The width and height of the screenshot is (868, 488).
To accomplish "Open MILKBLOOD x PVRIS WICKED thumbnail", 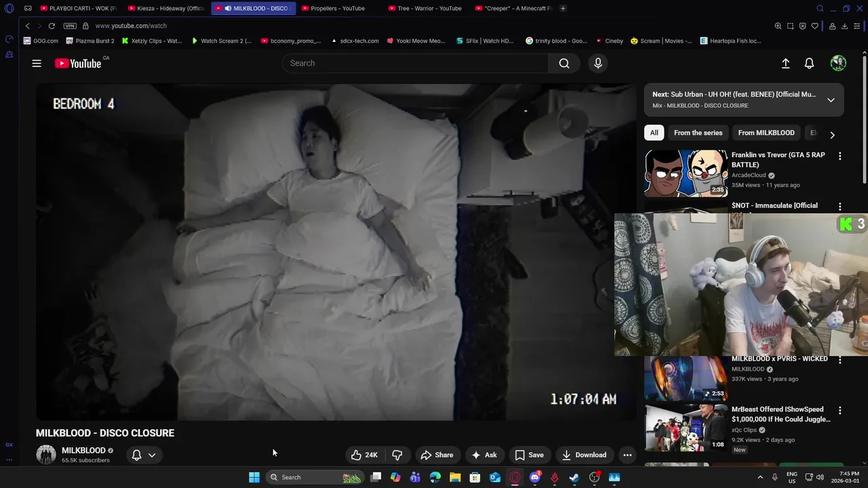I will point(686,377).
